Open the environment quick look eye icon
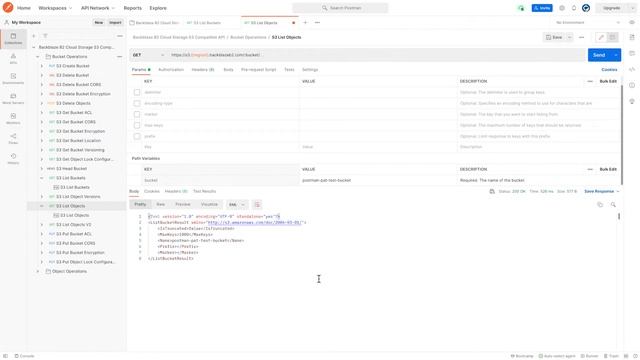The width and height of the screenshot is (640, 360). [x=631, y=22]
